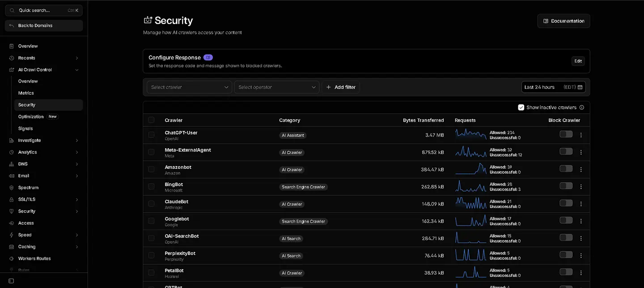Open the Select operator dropdown

277,87
